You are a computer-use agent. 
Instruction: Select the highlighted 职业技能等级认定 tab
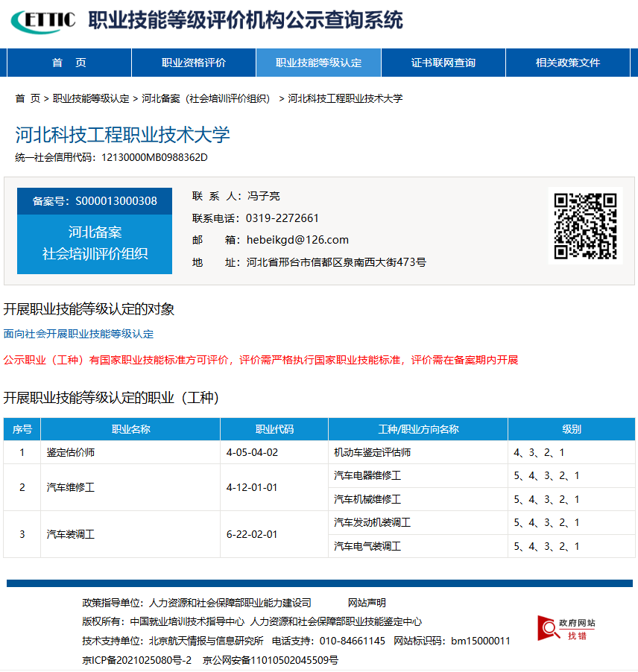[x=318, y=63]
